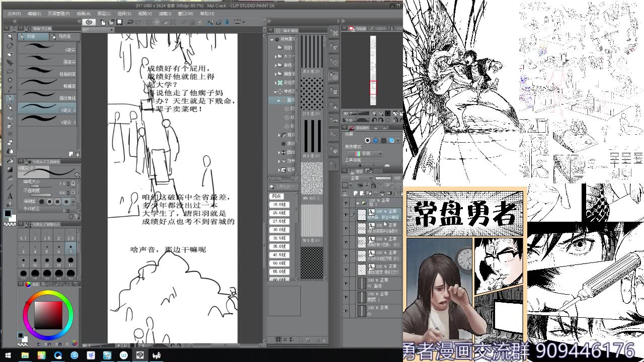Select the eyedropper tool
Image resolution: width=644 pixels, height=362 pixels.
[x=10, y=89]
